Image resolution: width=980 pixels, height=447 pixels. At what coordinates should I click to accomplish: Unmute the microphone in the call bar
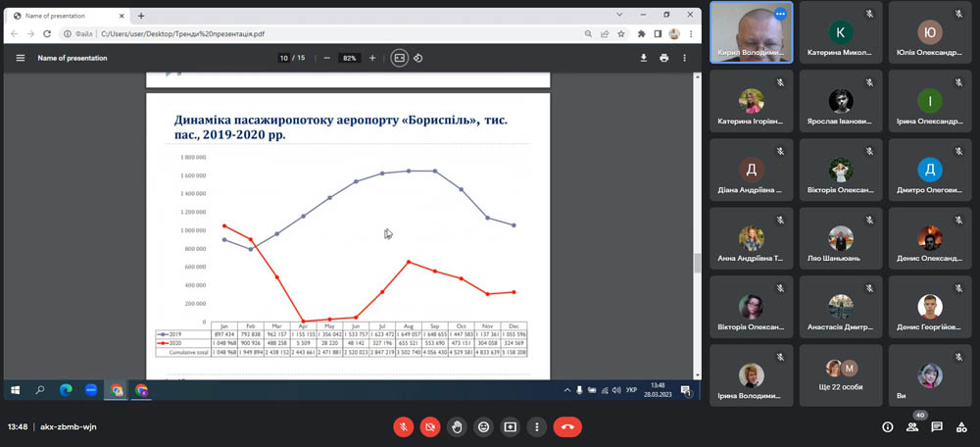pyautogui.click(x=403, y=426)
